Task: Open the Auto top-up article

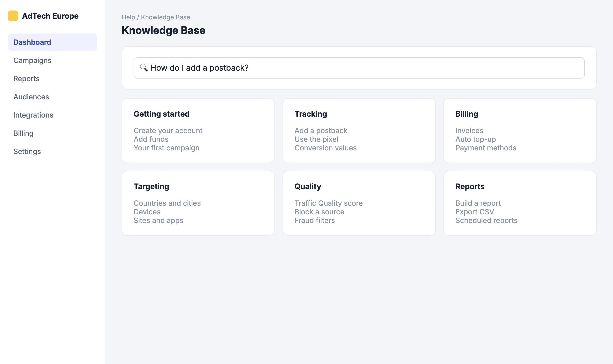Action: pyautogui.click(x=476, y=139)
